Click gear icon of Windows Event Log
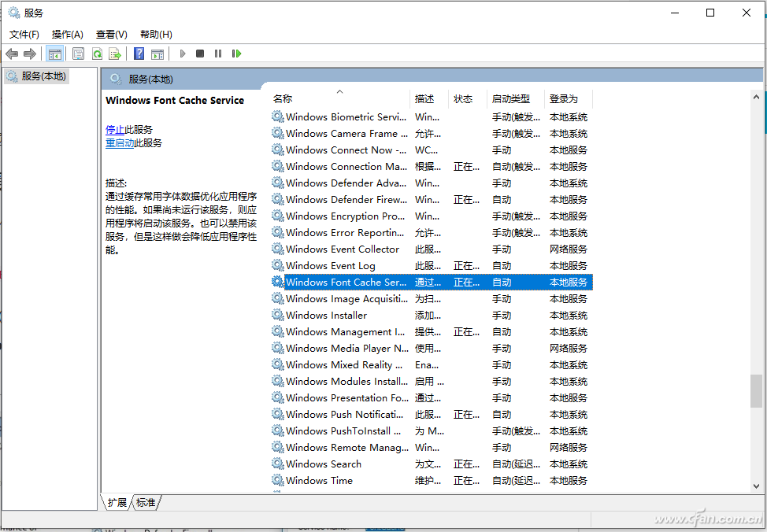 point(278,265)
